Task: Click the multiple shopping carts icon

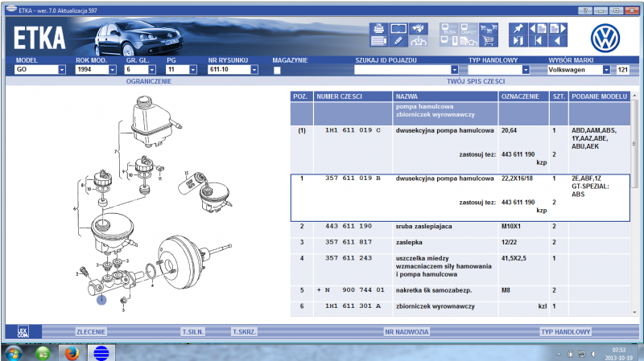Action: pos(489,28)
